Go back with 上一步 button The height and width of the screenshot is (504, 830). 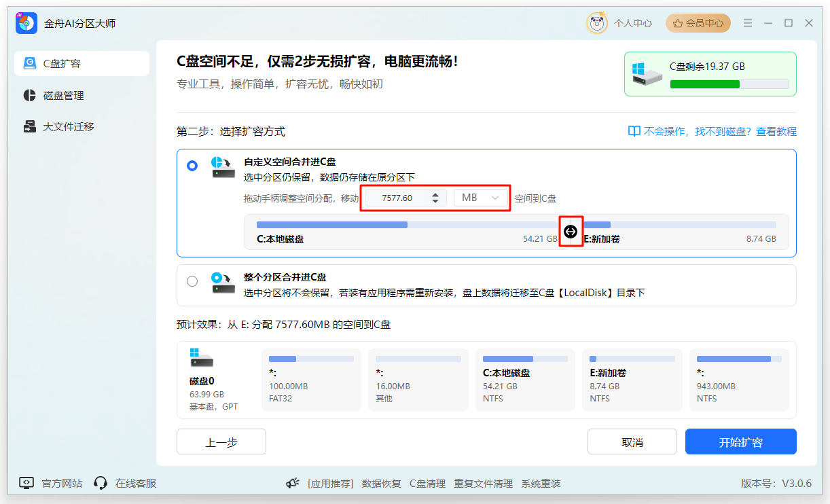(221, 442)
